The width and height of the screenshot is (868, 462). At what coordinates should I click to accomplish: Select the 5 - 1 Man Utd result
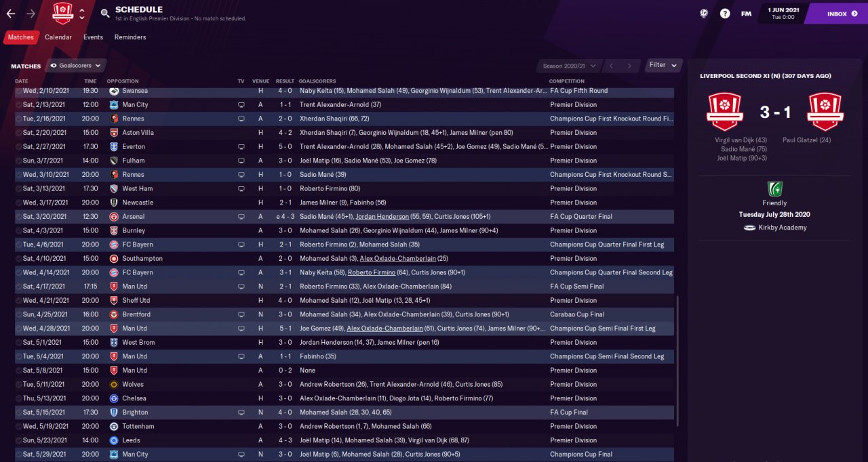click(285, 329)
